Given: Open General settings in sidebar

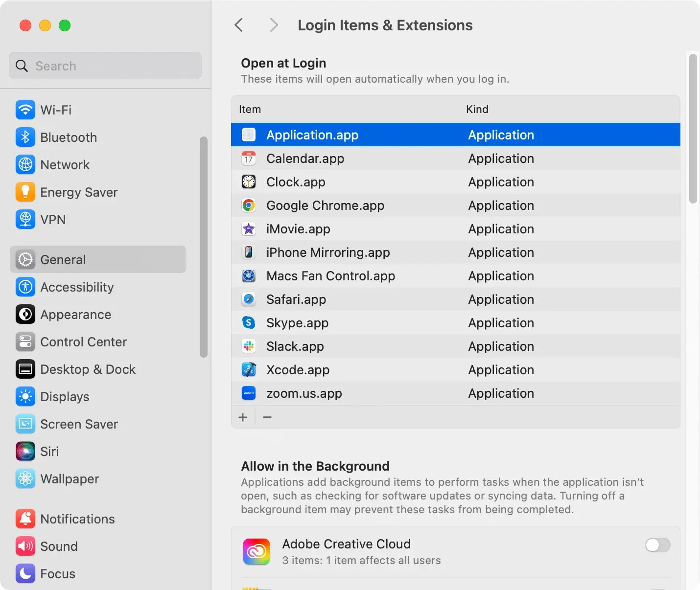Looking at the screenshot, I should (x=98, y=259).
